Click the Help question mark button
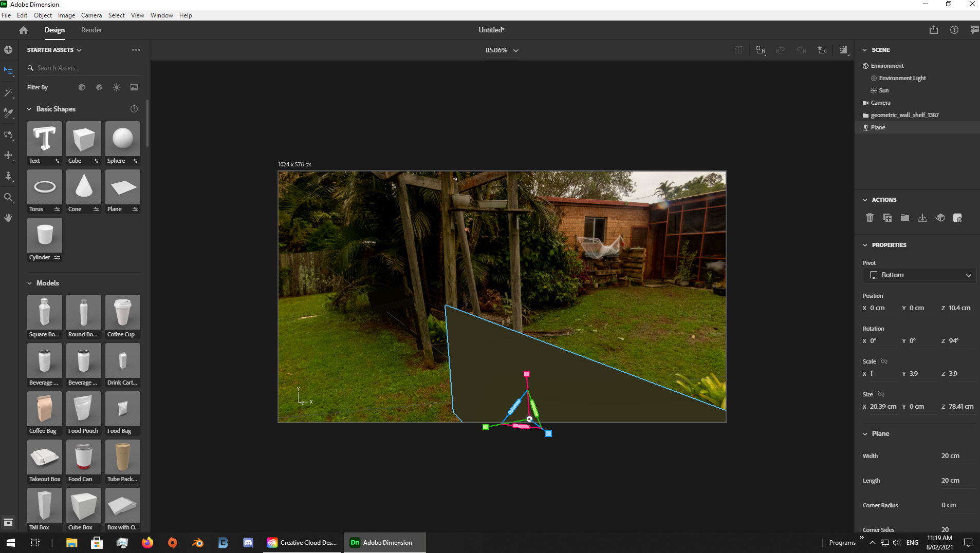Image resolution: width=980 pixels, height=553 pixels. coord(954,30)
